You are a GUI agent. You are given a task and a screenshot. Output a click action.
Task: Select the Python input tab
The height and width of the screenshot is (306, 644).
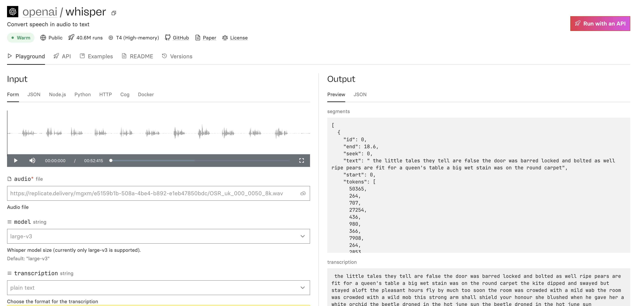pos(82,95)
